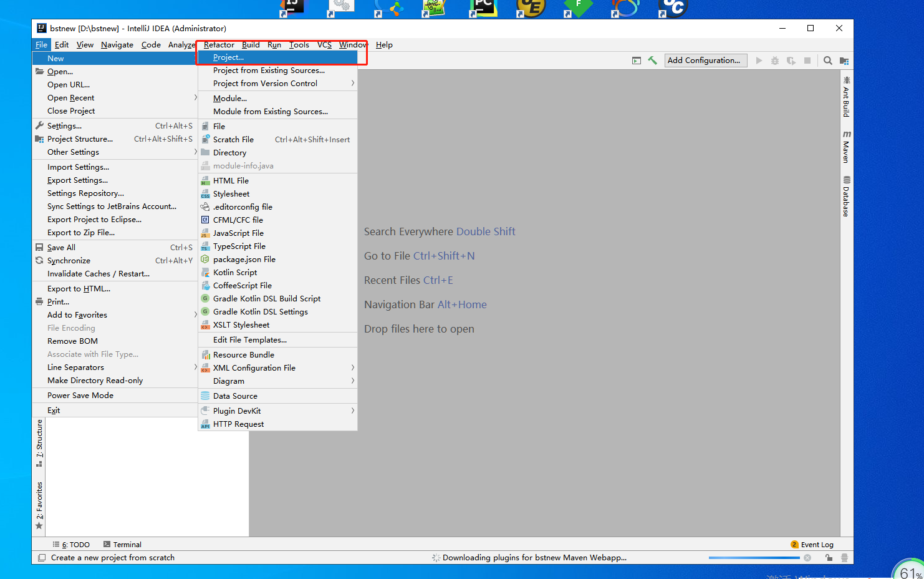Viewport: 924px width, 579px height.
Task: Show the Structure tool window
Action: coord(39,443)
